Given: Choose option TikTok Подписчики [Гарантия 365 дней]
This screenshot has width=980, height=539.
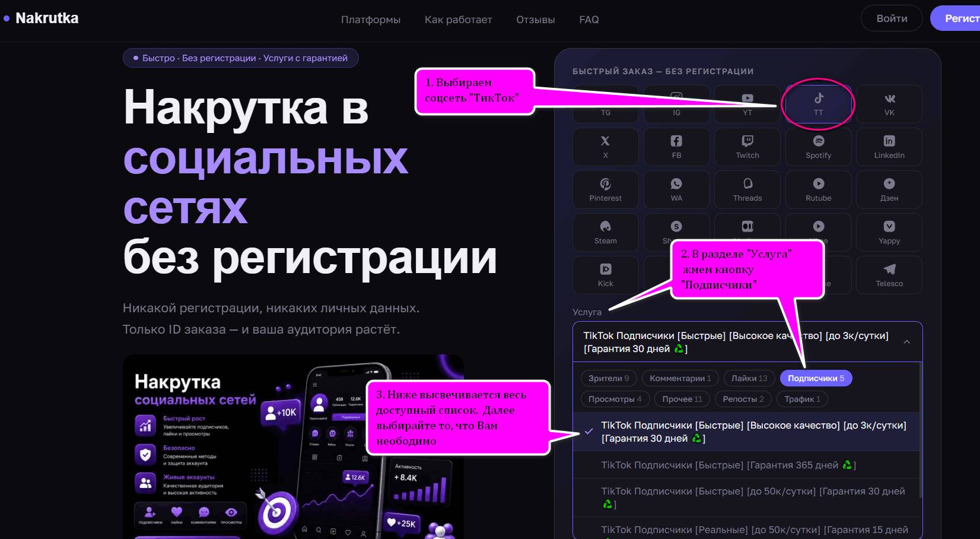Looking at the screenshot, I should tap(746, 465).
